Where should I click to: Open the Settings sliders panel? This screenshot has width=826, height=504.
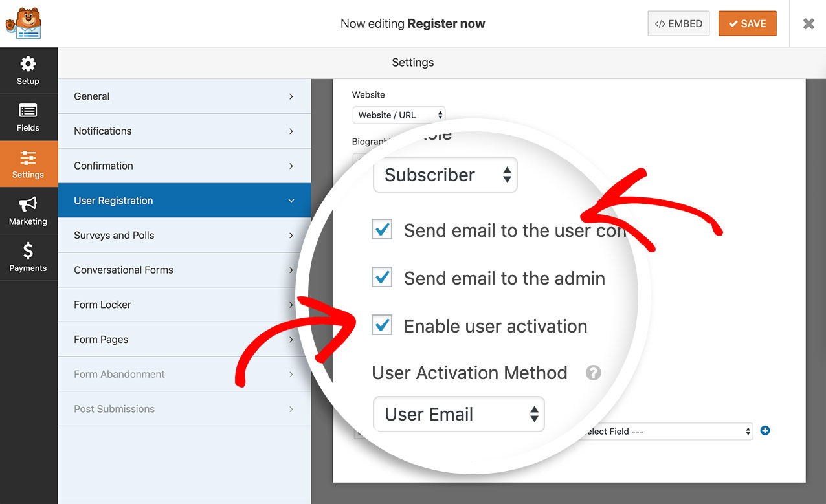tap(28, 164)
